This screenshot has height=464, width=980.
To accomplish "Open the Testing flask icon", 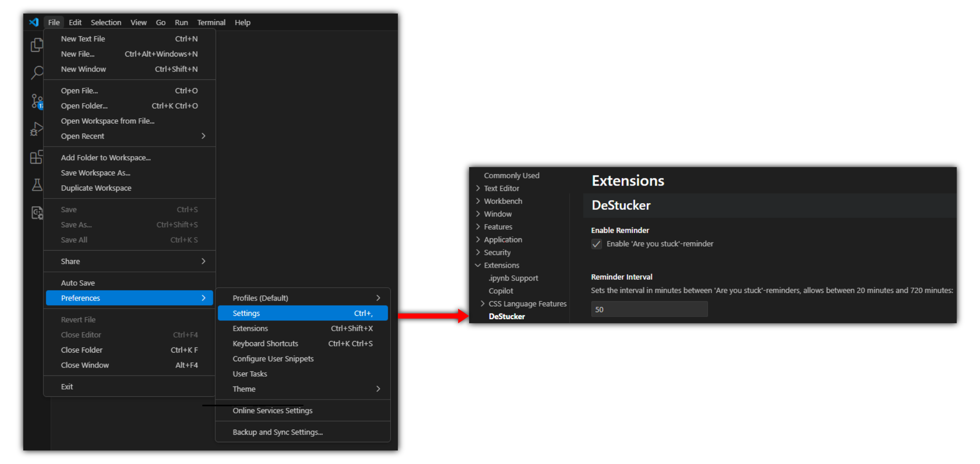I will click(x=36, y=185).
